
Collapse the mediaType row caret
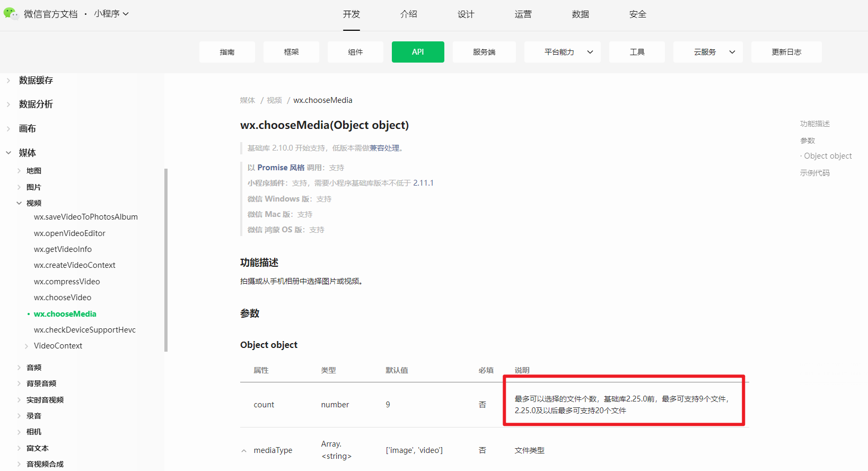point(244,451)
